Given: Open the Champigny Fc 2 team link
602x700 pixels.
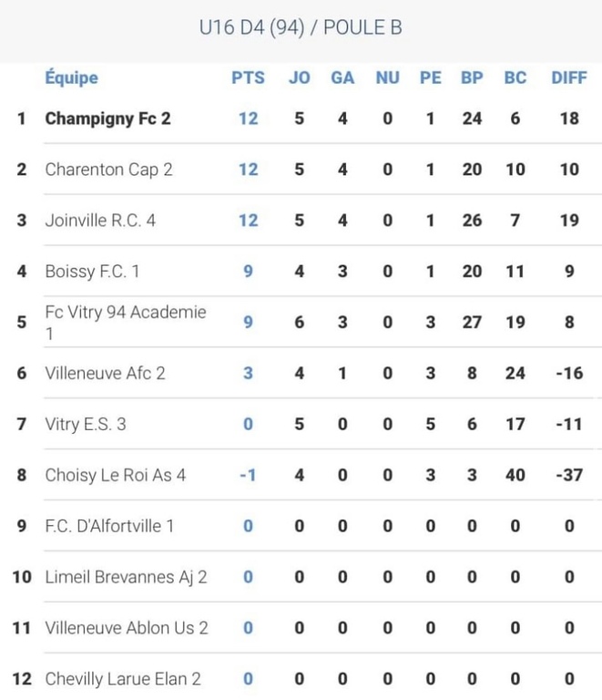Looking at the screenshot, I should [107, 118].
